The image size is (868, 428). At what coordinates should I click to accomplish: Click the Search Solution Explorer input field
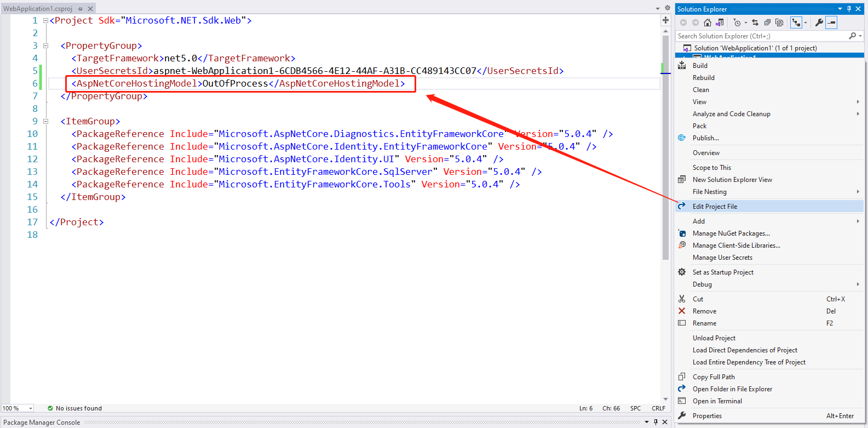pyautogui.click(x=761, y=36)
